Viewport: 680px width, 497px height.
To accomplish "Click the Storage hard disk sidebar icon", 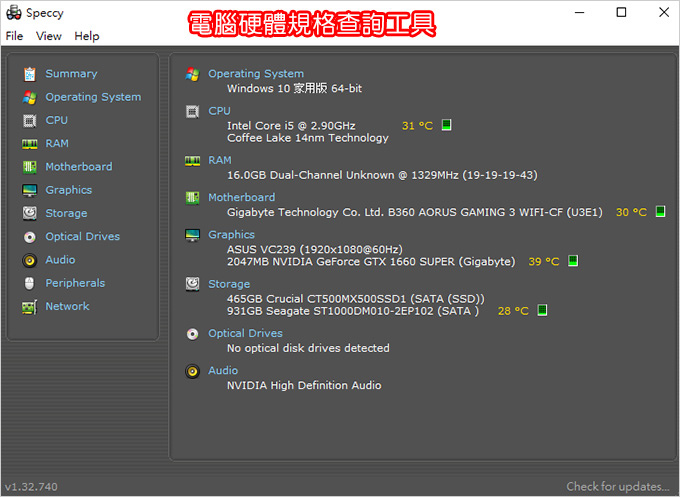I will 29,213.
